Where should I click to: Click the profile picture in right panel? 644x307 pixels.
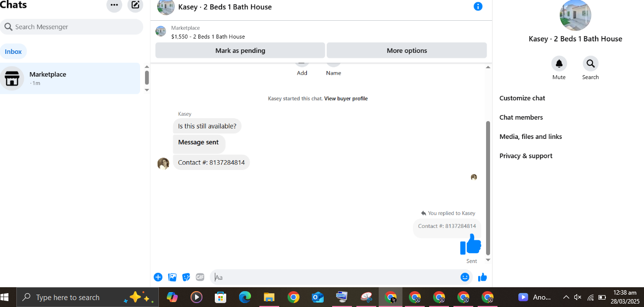(575, 15)
